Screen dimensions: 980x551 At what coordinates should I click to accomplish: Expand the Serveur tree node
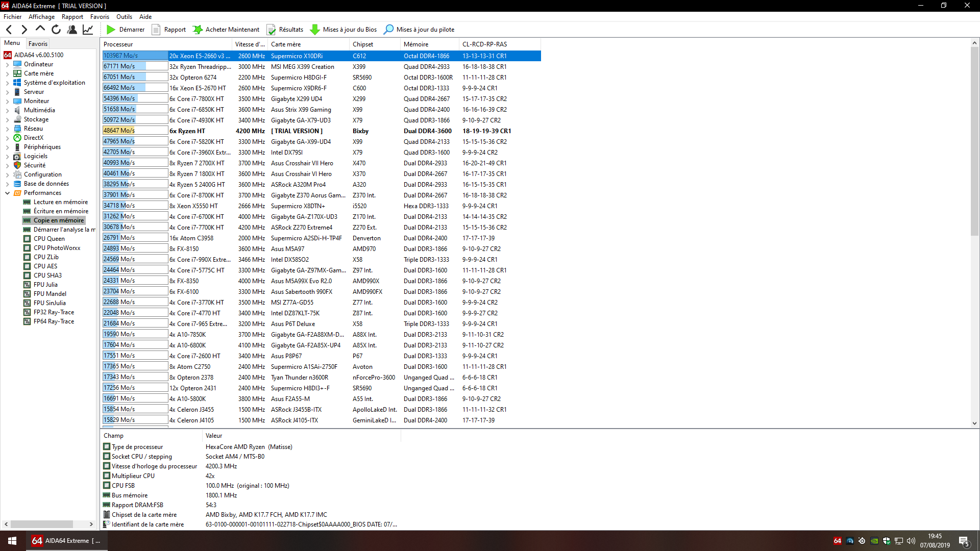(7, 92)
